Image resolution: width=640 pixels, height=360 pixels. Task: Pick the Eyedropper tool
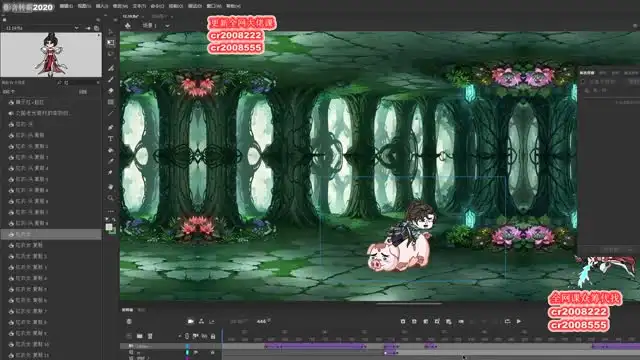111,162
